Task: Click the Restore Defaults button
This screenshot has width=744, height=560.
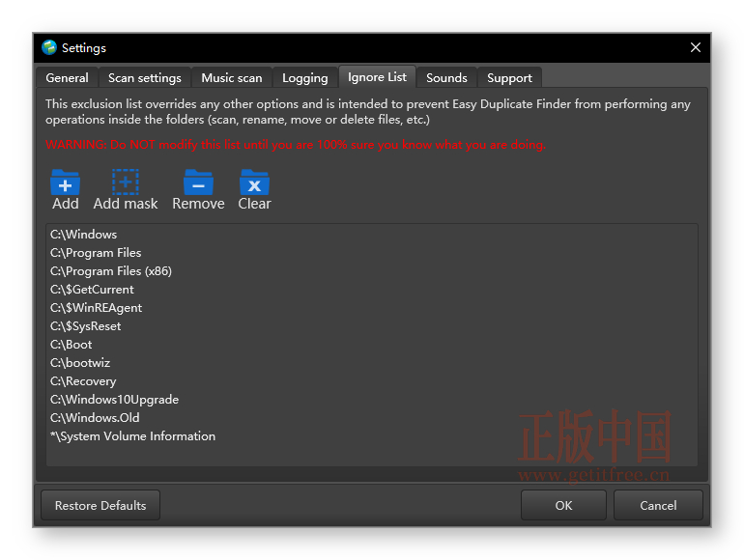Action: click(100, 506)
